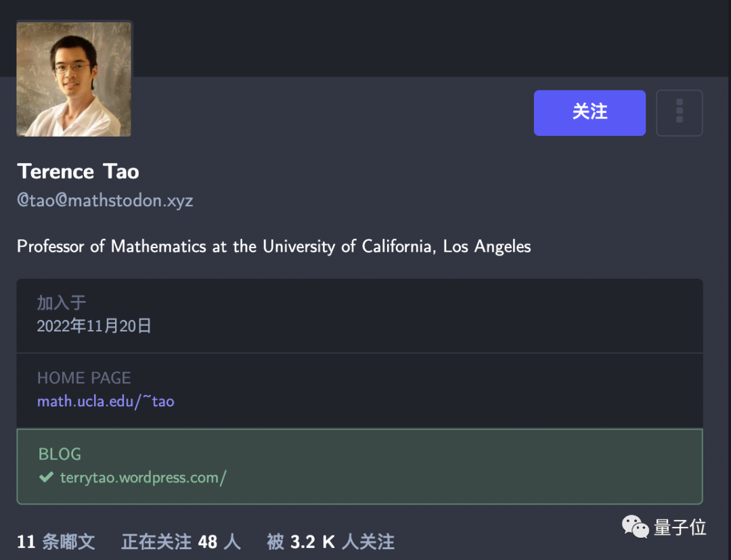Click the @tao@mathstodon.xyz account handle
The height and width of the screenshot is (560, 731).
105,201
